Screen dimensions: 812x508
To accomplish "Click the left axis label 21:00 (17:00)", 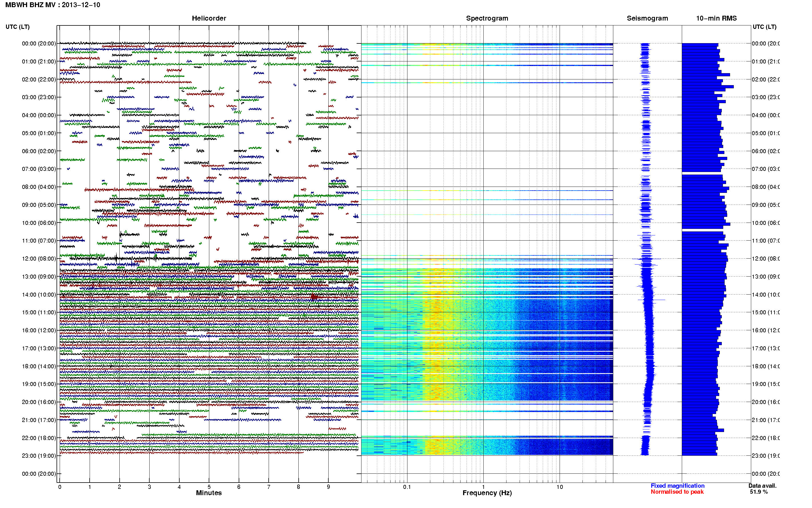I will pos(39,420).
